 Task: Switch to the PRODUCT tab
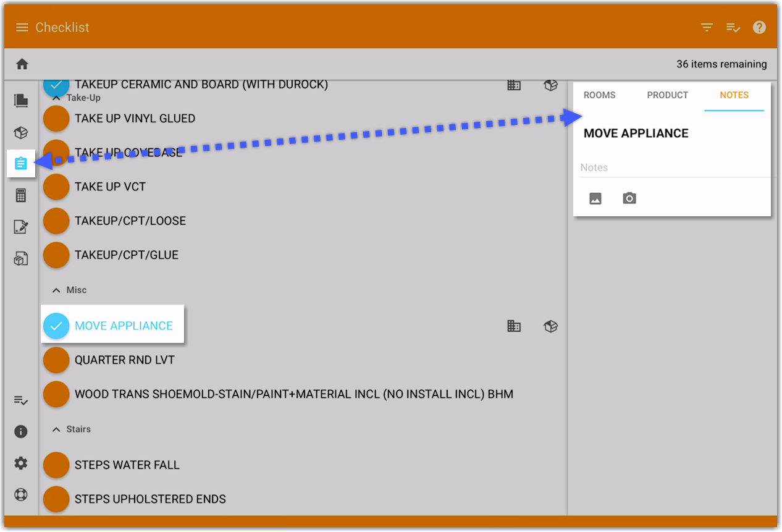pos(668,95)
